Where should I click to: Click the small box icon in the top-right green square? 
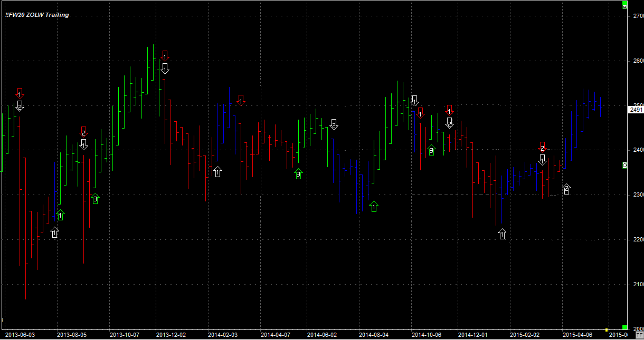624,6
